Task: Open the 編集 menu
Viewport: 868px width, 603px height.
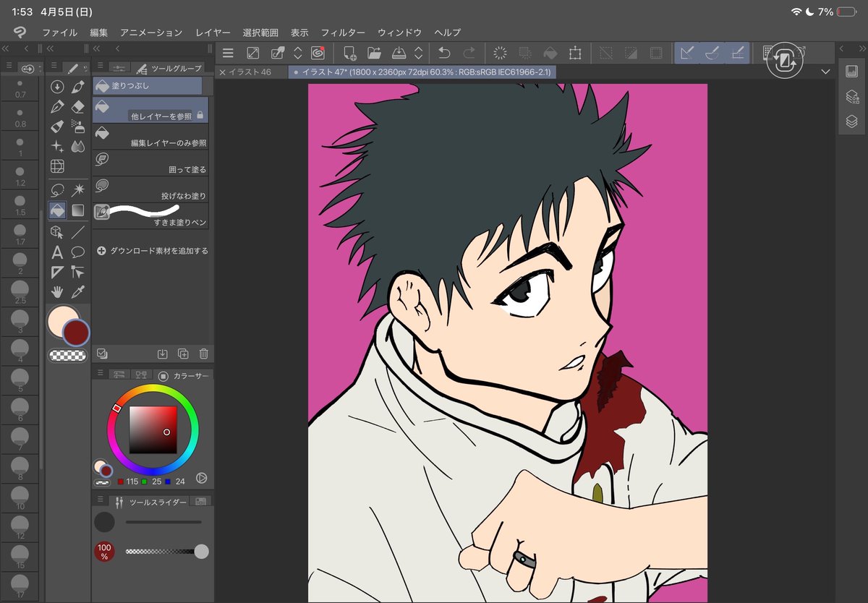Action: pos(99,33)
